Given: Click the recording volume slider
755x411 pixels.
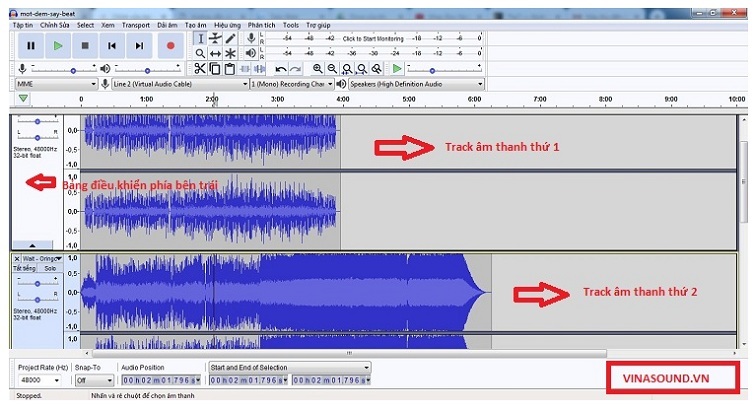Looking at the screenshot, I should (x=63, y=69).
